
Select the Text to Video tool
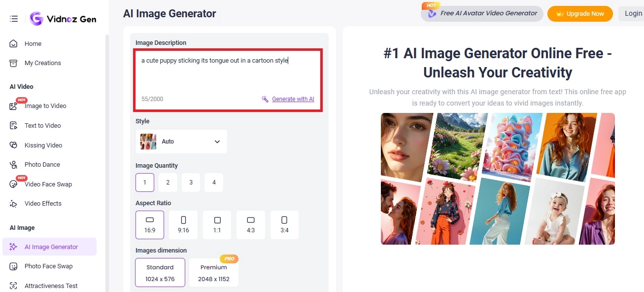point(43,125)
